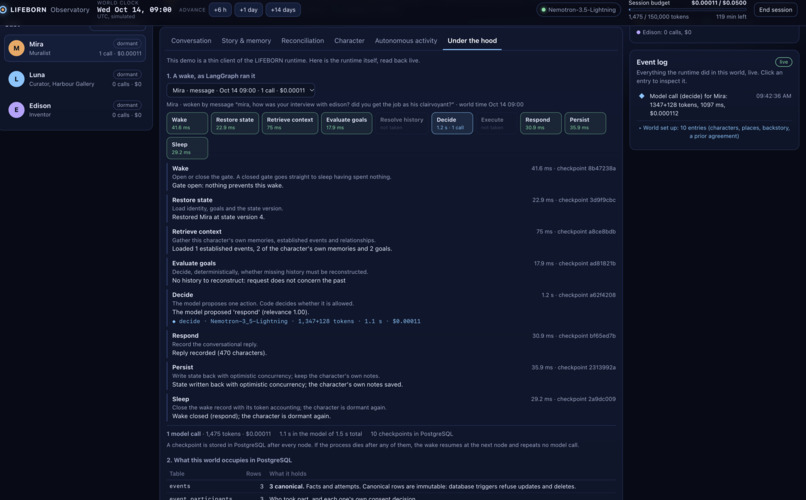Select the Respond node chip
806x500 pixels.
(541, 123)
